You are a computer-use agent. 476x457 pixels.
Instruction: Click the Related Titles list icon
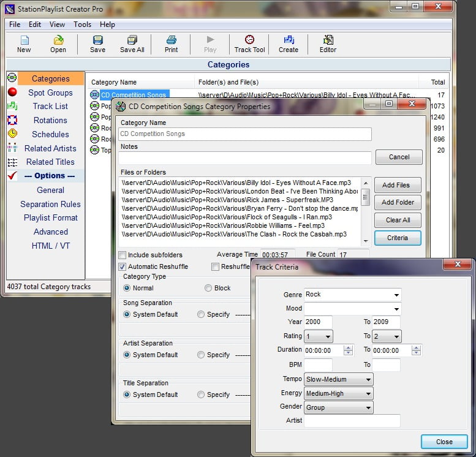point(12,162)
